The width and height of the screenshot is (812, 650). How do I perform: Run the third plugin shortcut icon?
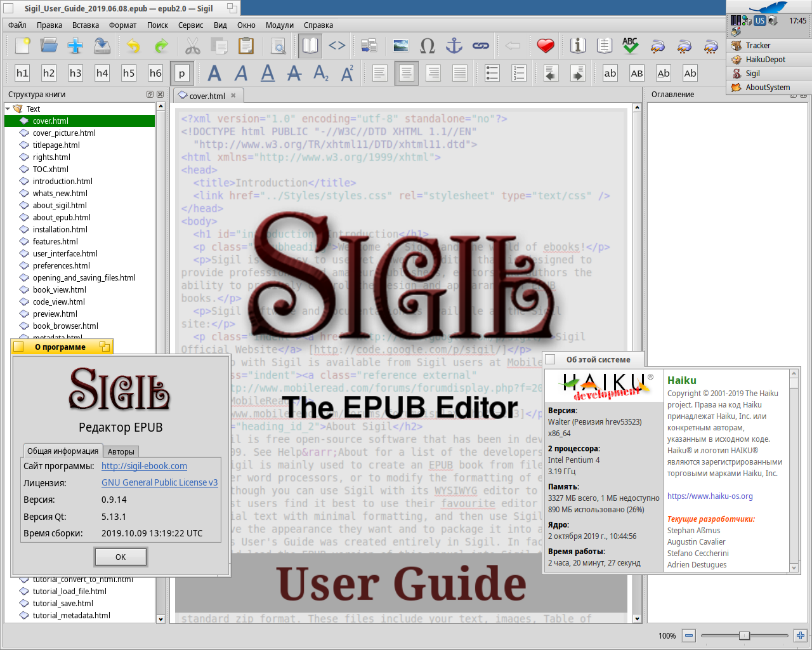710,46
